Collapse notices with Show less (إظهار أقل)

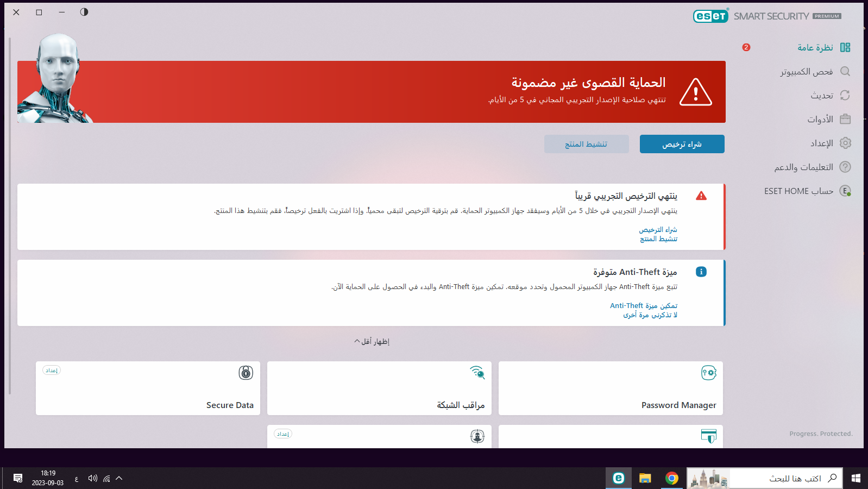pyautogui.click(x=372, y=342)
